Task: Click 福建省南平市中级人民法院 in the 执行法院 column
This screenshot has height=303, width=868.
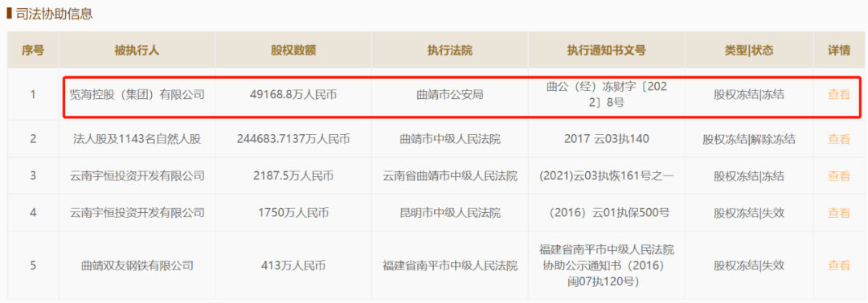Action: (449, 266)
